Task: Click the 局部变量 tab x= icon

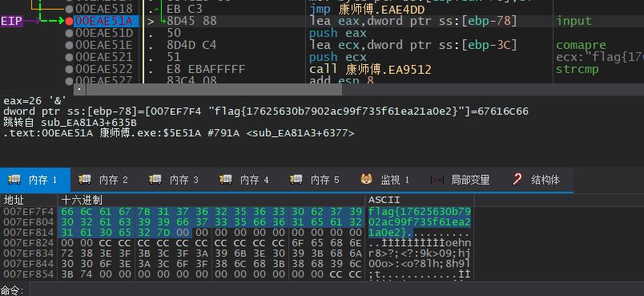Action: click(x=437, y=180)
